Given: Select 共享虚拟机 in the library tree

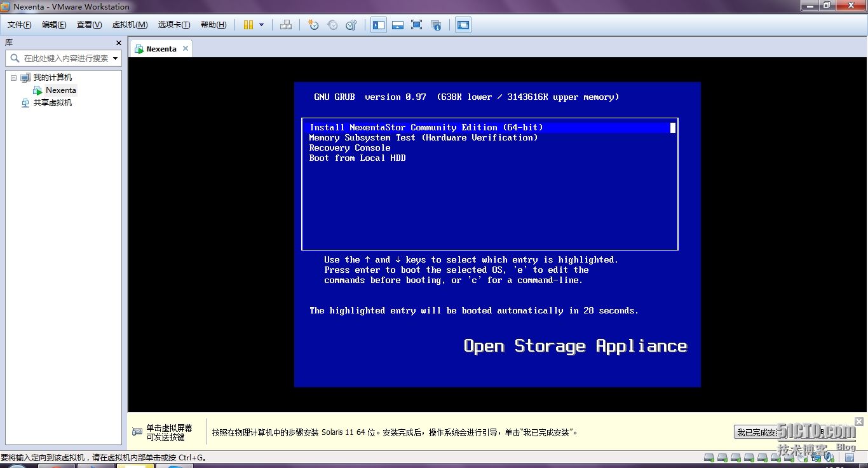Looking at the screenshot, I should pyautogui.click(x=53, y=103).
